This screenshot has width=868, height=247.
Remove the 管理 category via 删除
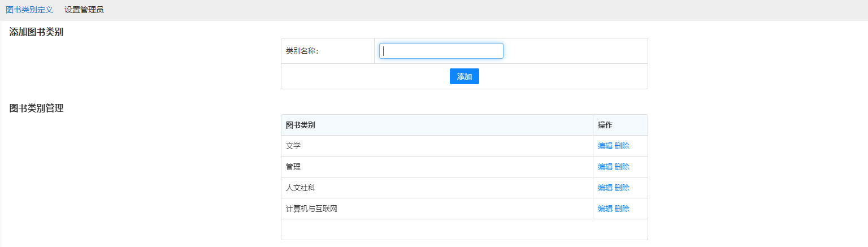click(622, 167)
